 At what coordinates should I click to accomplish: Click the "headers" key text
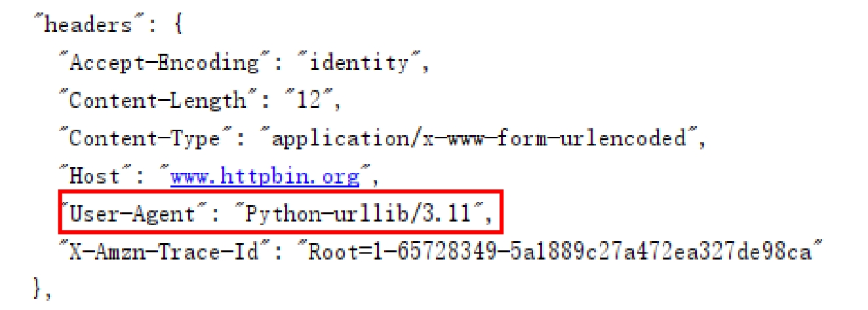pyautogui.click(x=87, y=25)
